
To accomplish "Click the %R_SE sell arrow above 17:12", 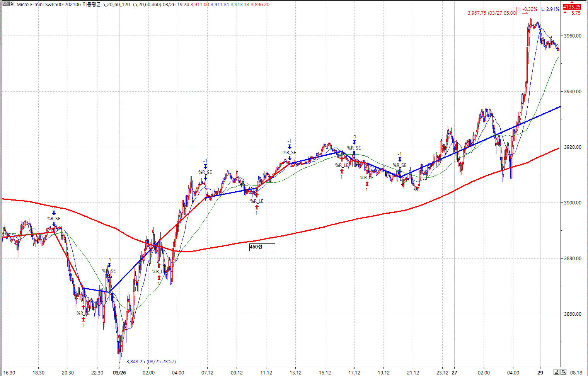I will click(354, 142).
